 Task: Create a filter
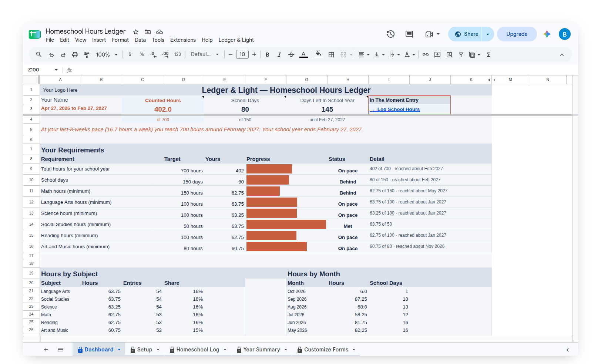[x=461, y=55]
